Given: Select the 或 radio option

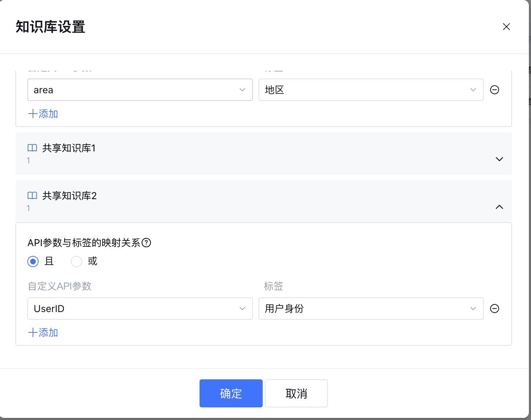Looking at the screenshot, I should click(x=76, y=262).
